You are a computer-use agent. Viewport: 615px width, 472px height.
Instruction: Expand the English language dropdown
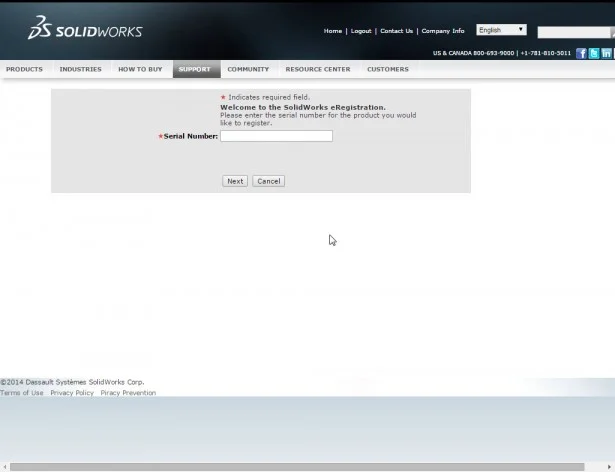[501, 30]
